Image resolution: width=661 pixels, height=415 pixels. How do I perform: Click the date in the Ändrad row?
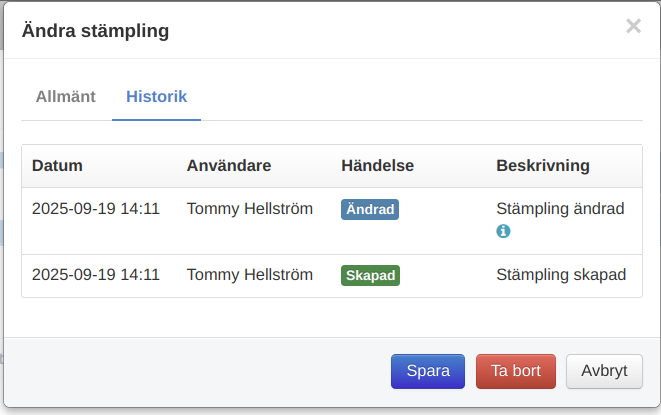[x=96, y=209]
